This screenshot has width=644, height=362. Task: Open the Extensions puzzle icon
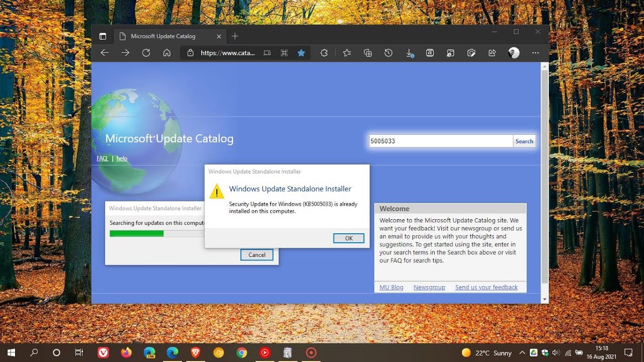point(324,53)
